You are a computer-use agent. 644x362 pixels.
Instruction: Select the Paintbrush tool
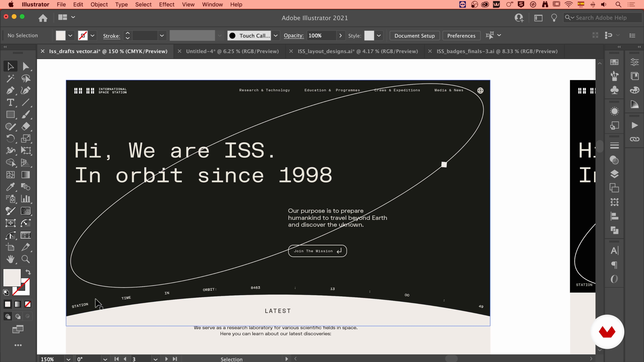[26, 114]
